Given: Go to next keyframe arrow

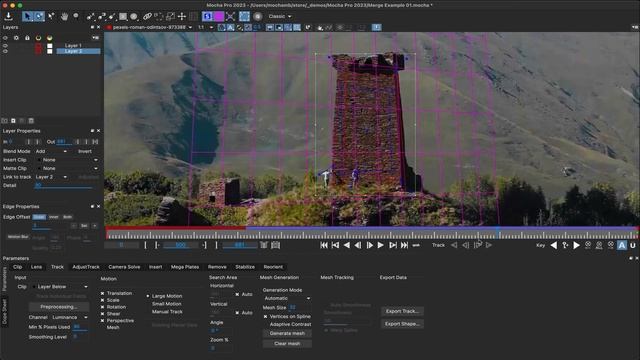Looking at the screenshot, I should point(576,245).
